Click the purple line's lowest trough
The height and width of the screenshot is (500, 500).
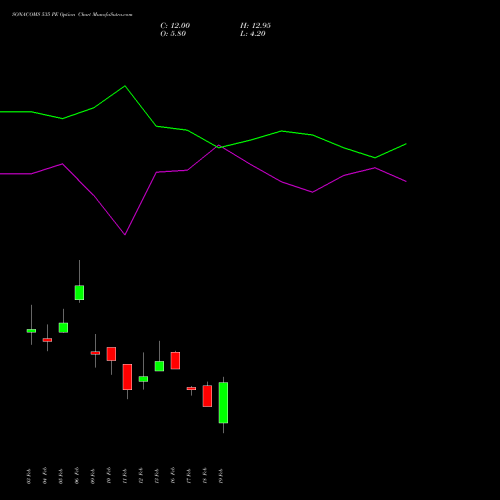click(x=125, y=235)
